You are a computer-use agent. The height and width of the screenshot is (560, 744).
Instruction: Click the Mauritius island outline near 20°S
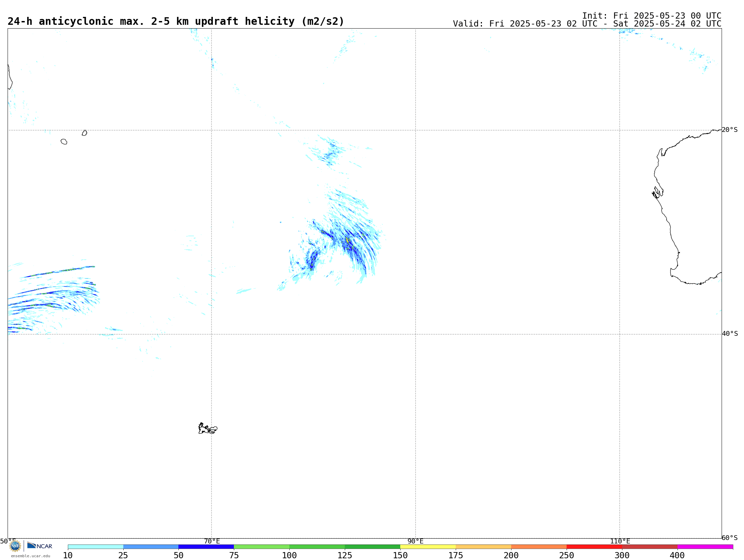coord(84,133)
